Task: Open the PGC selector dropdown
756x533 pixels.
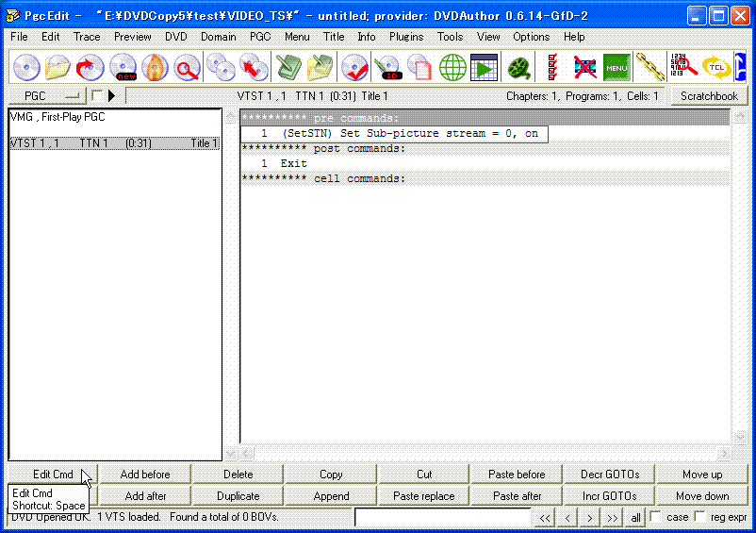Action: [x=47, y=96]
